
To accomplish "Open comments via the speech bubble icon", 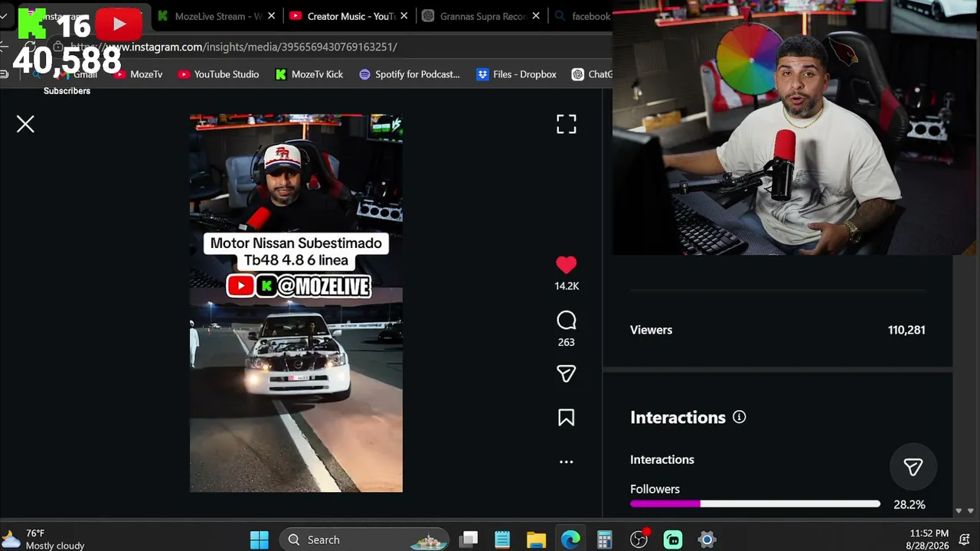I will (567, 321).
